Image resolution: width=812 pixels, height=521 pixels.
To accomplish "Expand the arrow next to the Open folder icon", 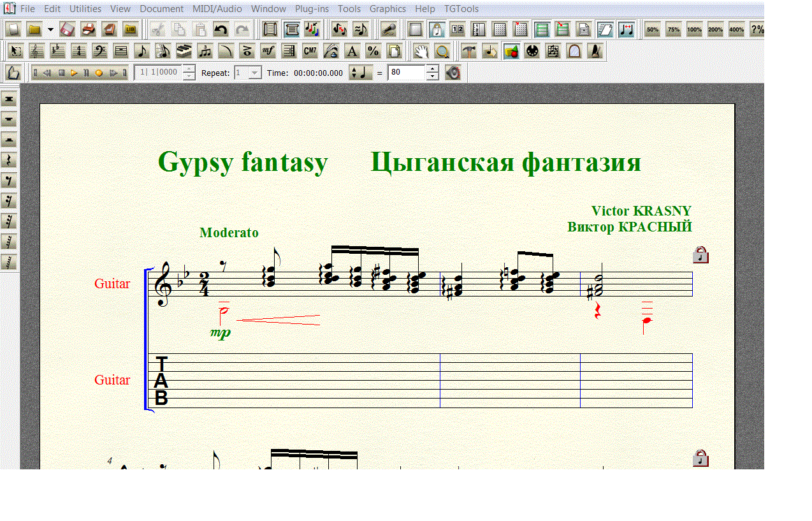I will 50,29.
